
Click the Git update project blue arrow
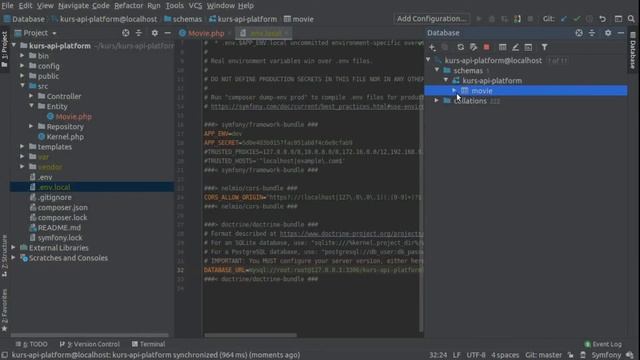564,19
